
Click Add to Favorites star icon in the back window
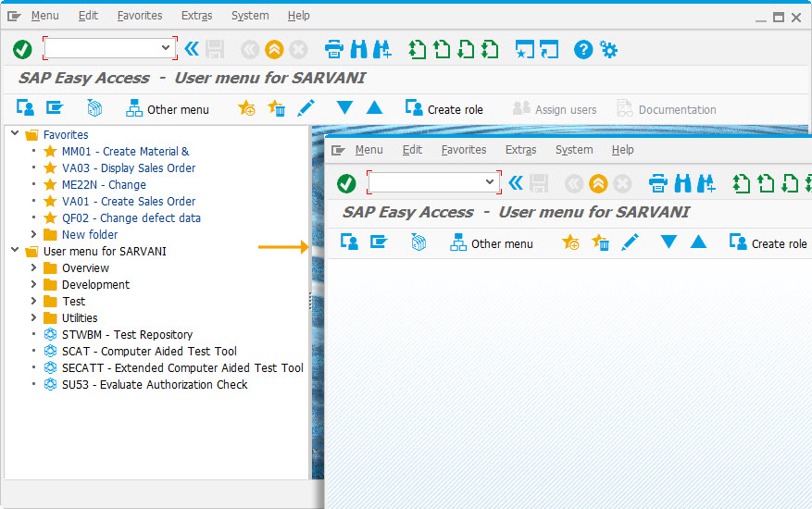[x=246, y=108]
